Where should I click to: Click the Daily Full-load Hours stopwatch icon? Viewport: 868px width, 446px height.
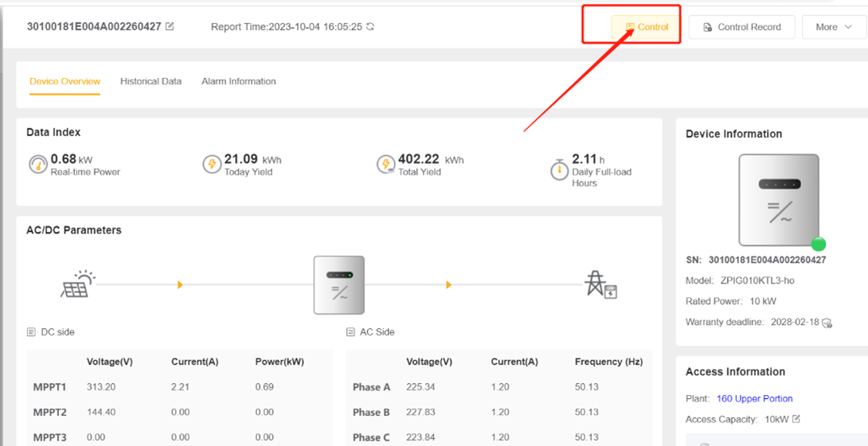(x=559, y=169)
